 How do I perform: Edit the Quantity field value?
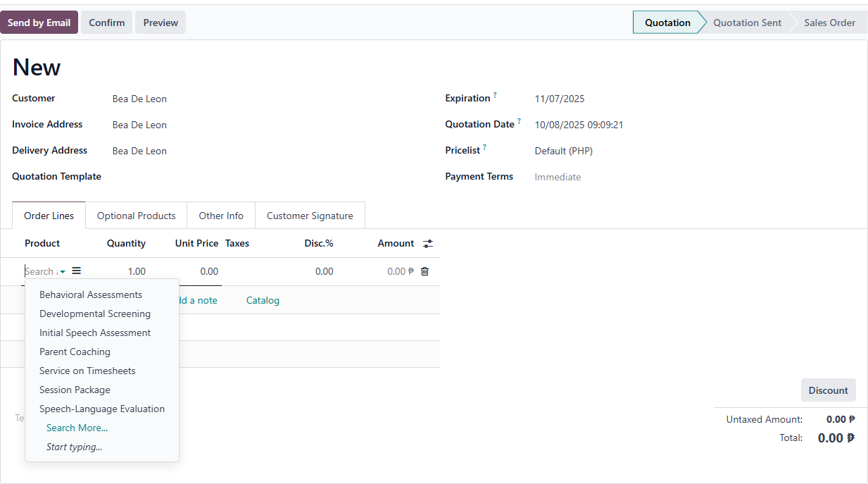127,271
